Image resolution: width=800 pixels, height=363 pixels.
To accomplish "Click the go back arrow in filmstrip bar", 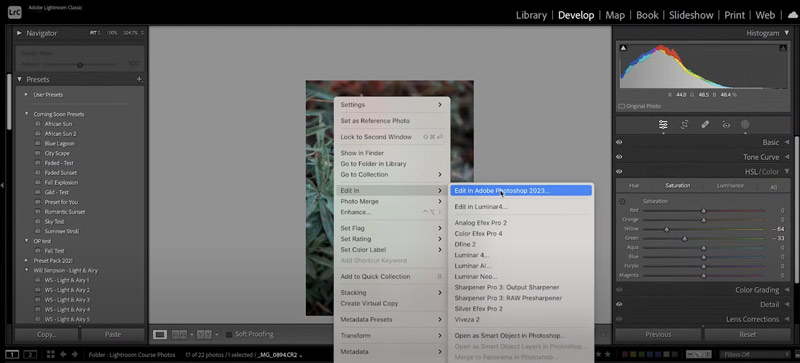I will click(63, 354).
